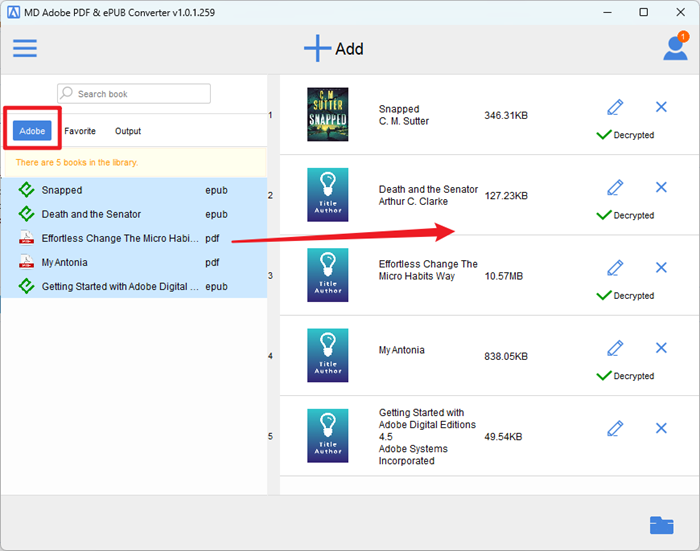Edit metadata for Getting Started with Adobe
700x551 pixels.
615,428
